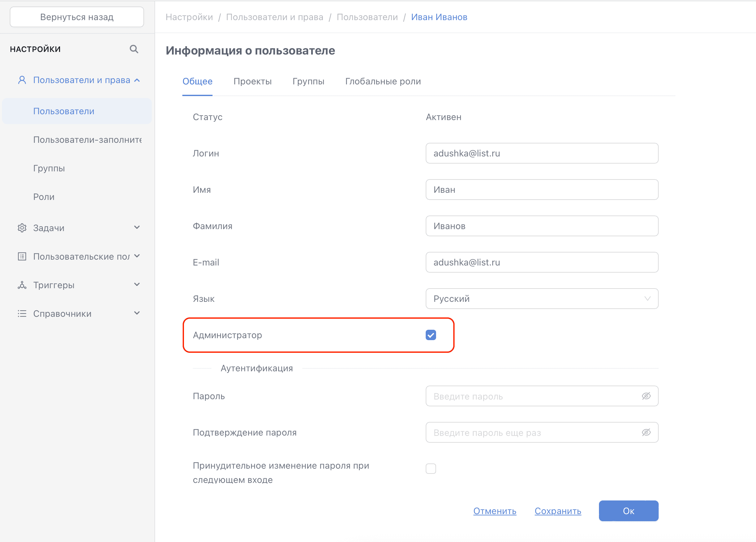Switch to the Общее tab

pyautogui.click(x=197, y=81)
